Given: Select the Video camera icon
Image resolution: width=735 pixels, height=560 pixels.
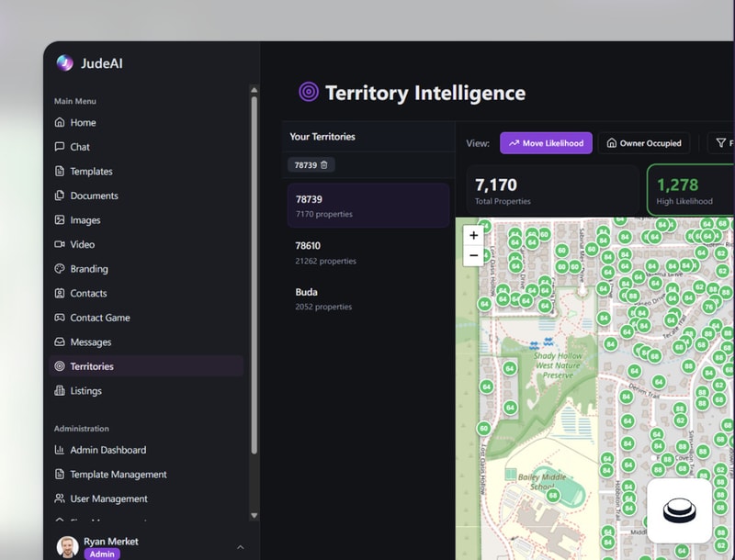Looking at the screenshot, I should pyautogui.click(x=60, y=244).
